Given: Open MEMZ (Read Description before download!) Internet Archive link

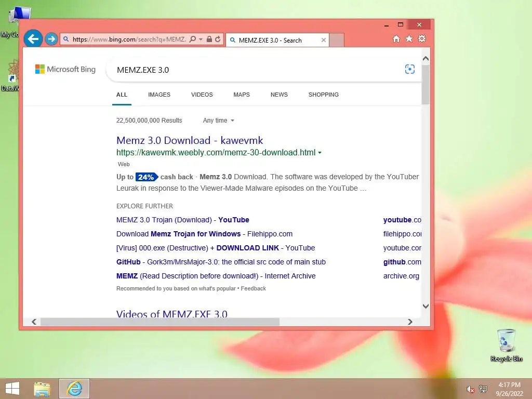Looking at the screenshot, I should [x=216, y=276].
